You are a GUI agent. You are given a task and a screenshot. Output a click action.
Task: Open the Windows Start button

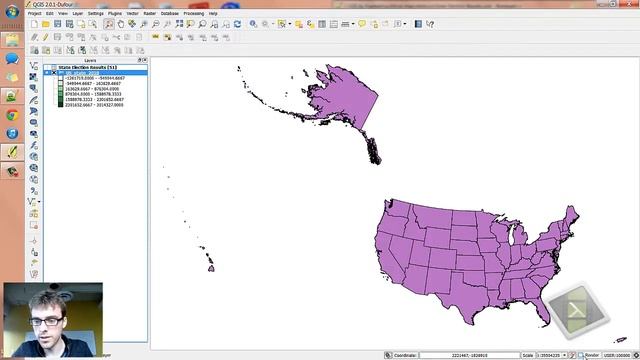tap(12, 11)
